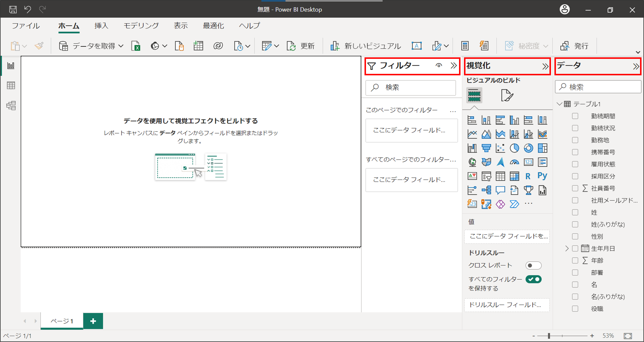This screenshot has width=644, height=342.
Task: Collapse the テーブル1 tree node
Action: pos(560,104)
